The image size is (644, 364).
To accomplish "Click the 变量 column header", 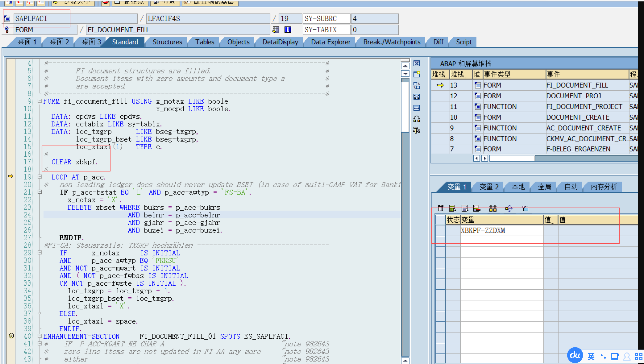I will (x=502, y=220).
